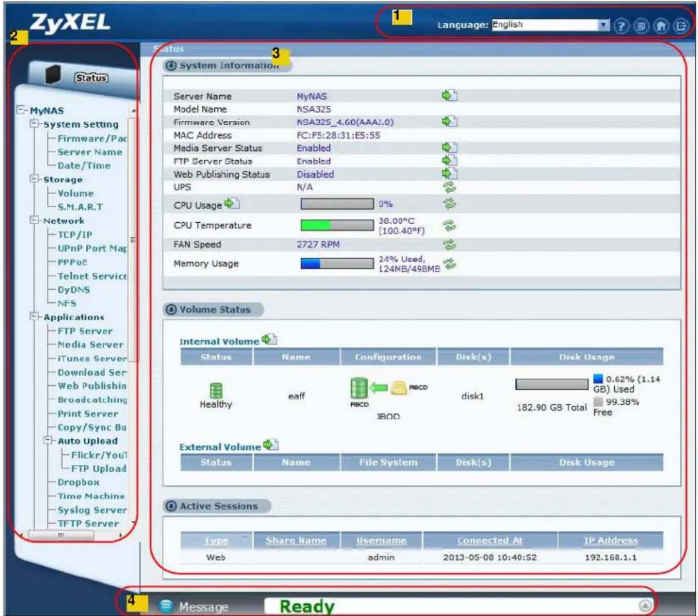Refresh the CPU Temperature reading
Viewport: 698px width, 616px height.
(x=449, y=225)
